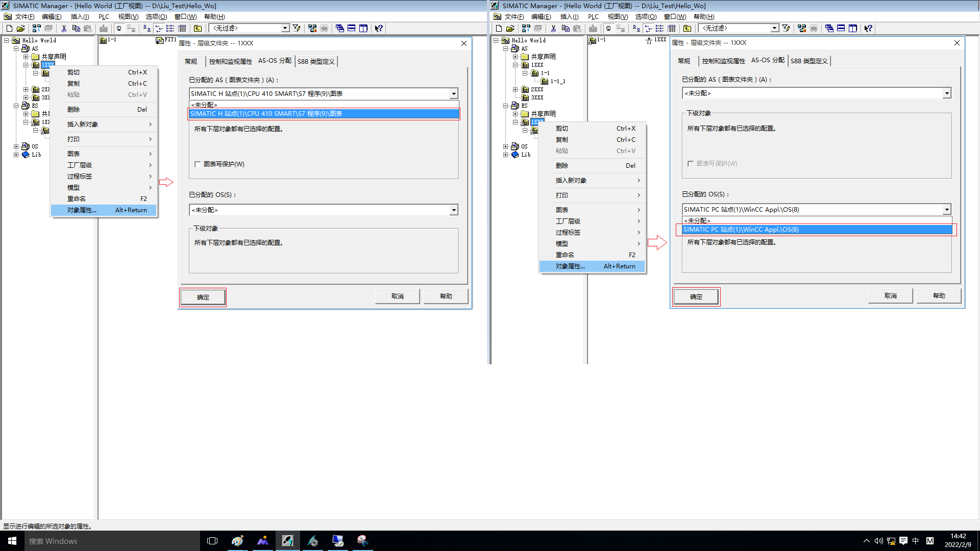Click the up-one-level folder icon in right toolbar
Screen dimensions: 980x551
687,29
